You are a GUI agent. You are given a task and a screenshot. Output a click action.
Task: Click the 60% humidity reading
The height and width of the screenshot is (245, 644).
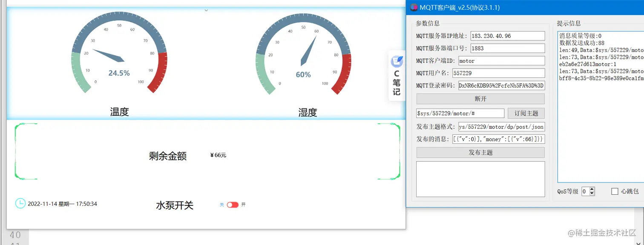tap(303, 75)
